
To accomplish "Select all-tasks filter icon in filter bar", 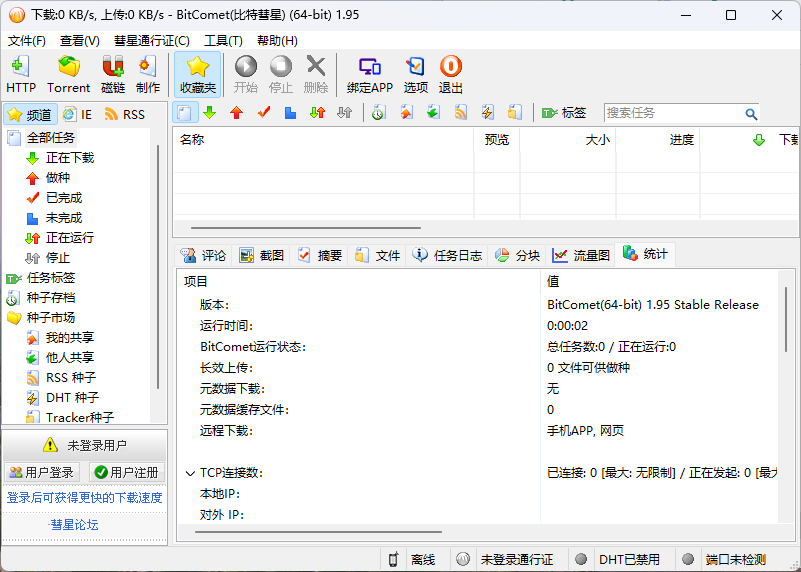I will click(x=185, y=112).
